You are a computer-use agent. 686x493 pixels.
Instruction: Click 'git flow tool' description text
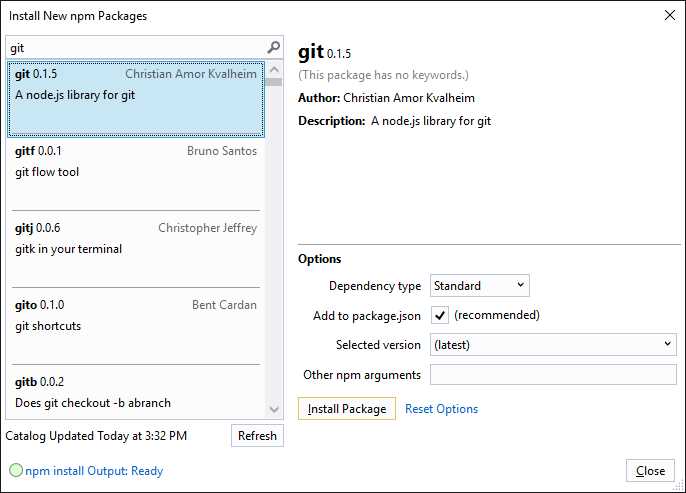pos(47,172)
